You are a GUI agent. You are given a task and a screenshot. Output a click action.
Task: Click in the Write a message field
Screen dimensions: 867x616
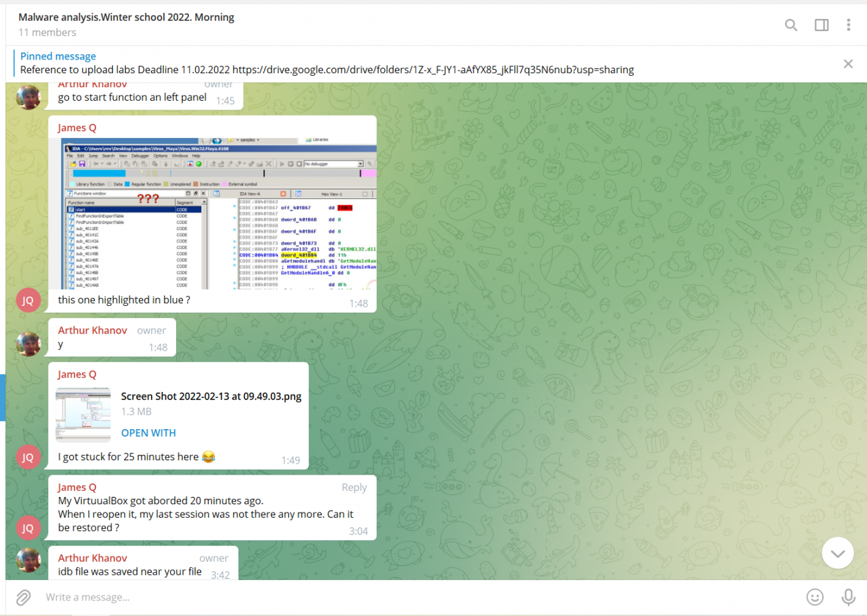pos(406,597)
